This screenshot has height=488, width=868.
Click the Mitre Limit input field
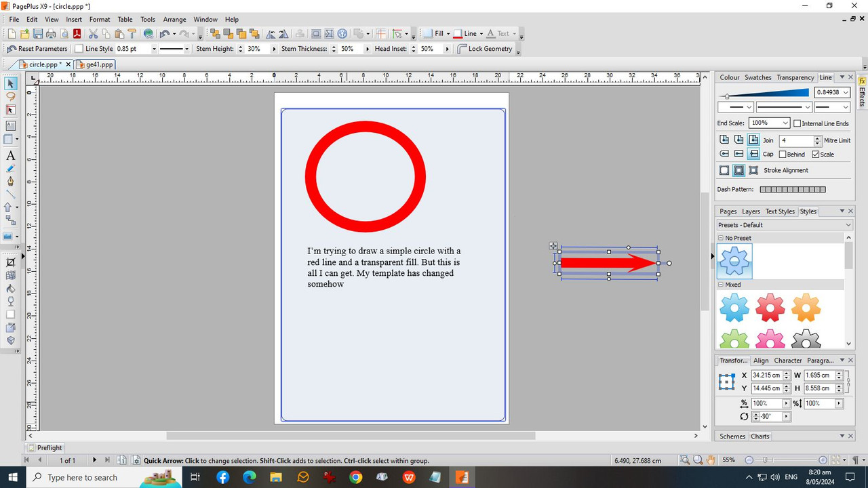click(x=796, y=140)
